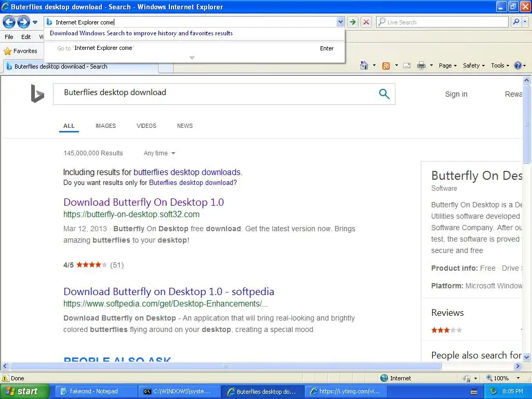Click the Read Mail icon
This screenshot has height=399, width=532.
coord(407,65)
